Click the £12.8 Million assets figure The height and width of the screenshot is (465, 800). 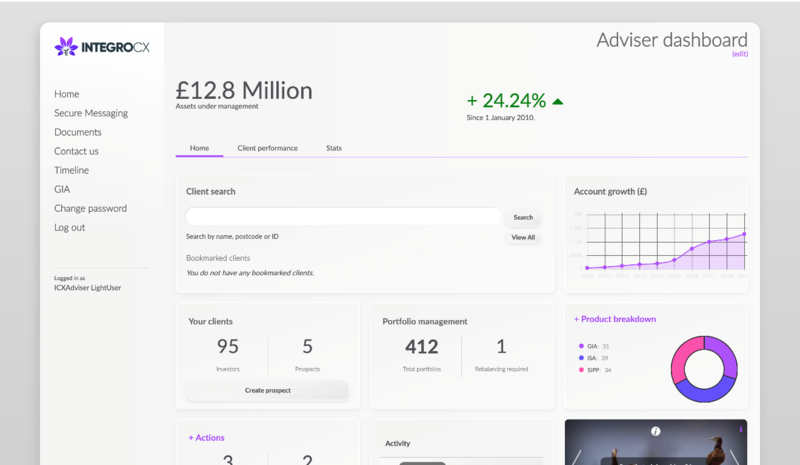click(244, 90)
